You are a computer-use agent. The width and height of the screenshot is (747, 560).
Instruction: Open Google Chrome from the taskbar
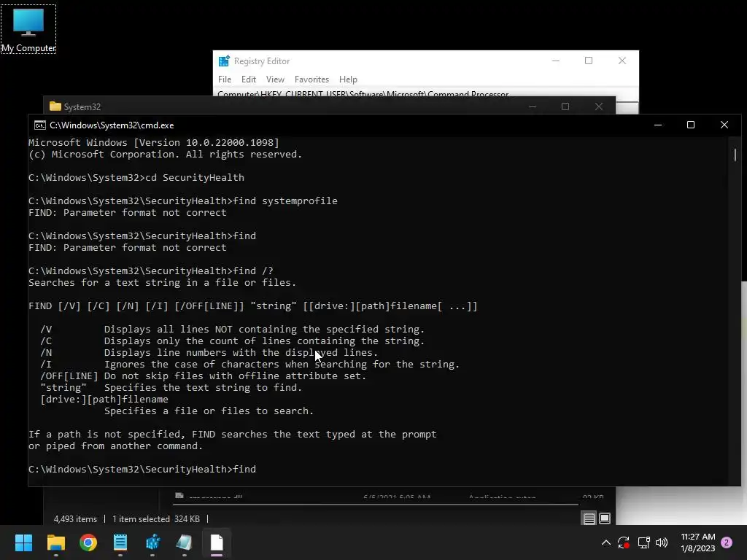88,542
